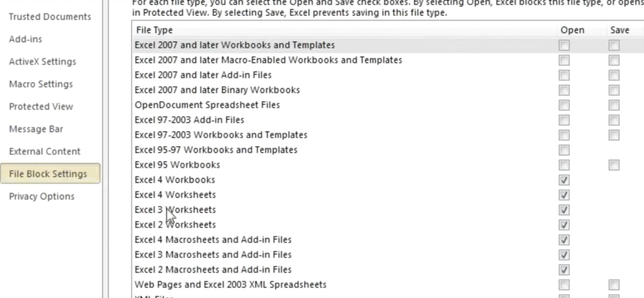The height and width of the screenshot is (298, 644).
Task: Uncheck Open for Excel 2 Macrosheets and Add-in Files
Action: [564, 270]
